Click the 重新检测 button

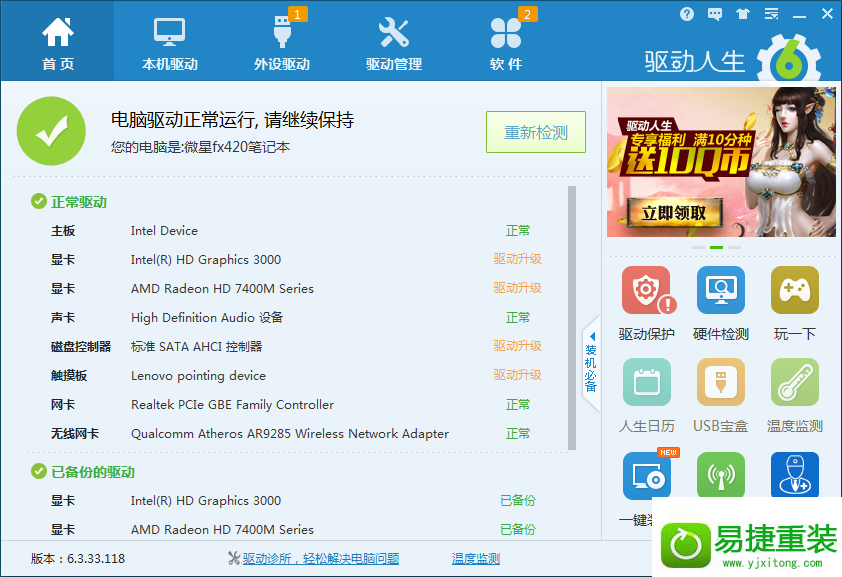coord(535,132)
